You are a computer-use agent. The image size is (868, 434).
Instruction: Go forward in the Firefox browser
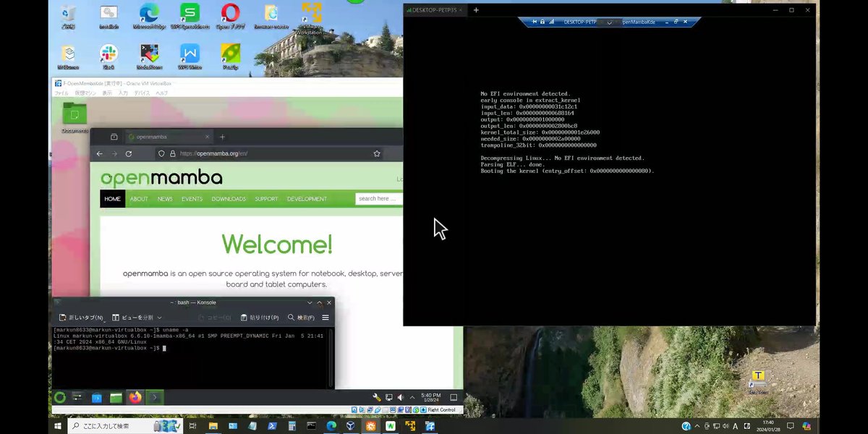tap(114, 153)
